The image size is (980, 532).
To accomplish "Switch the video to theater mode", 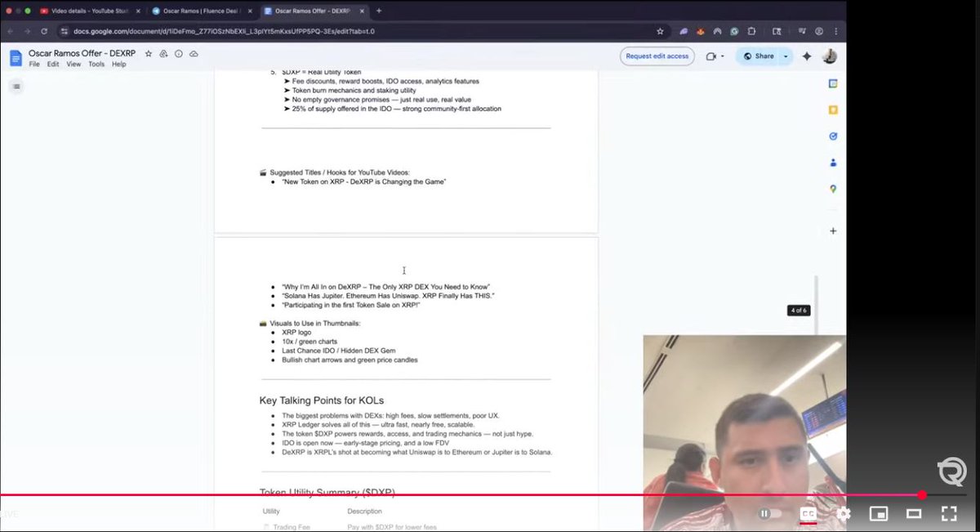I will pyautogui.click(x=914, y=513).
